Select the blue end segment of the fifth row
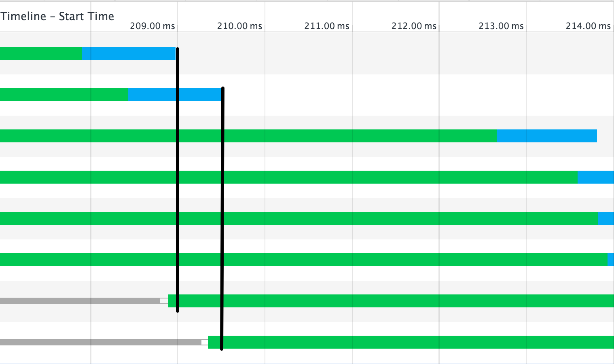 click(x=606, y=218)
